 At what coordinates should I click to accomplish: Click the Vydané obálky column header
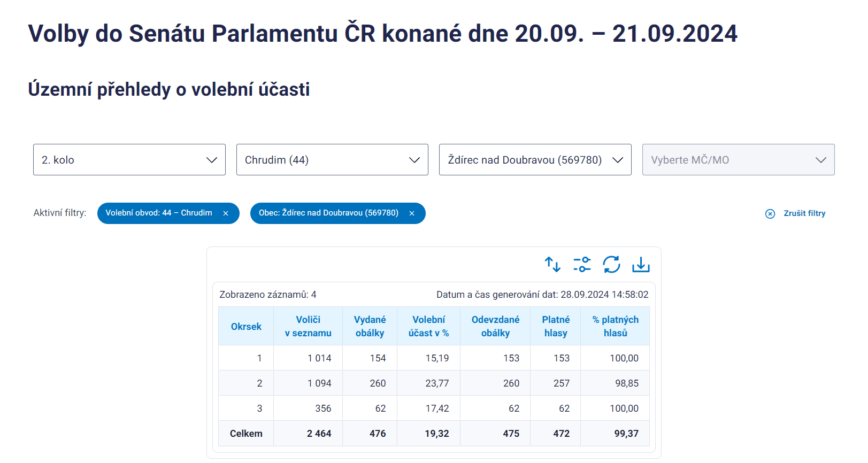(x=370, y=327)
